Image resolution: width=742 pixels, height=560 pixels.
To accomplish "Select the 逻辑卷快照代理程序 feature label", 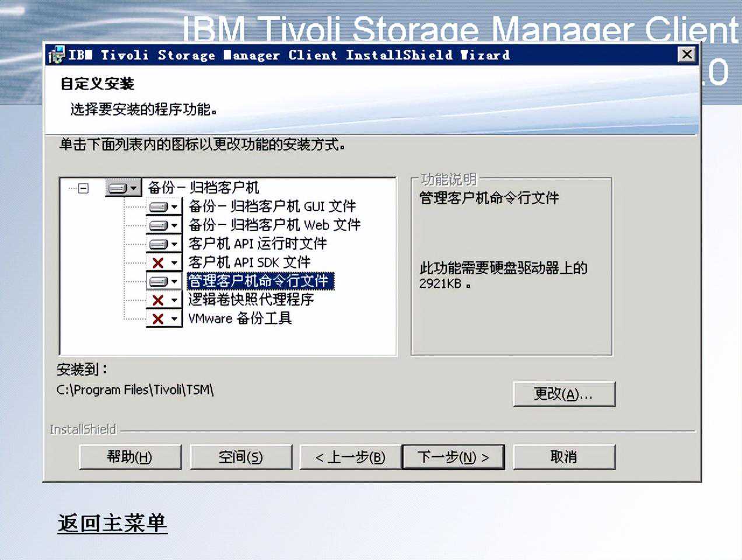I will coord(251,300).
